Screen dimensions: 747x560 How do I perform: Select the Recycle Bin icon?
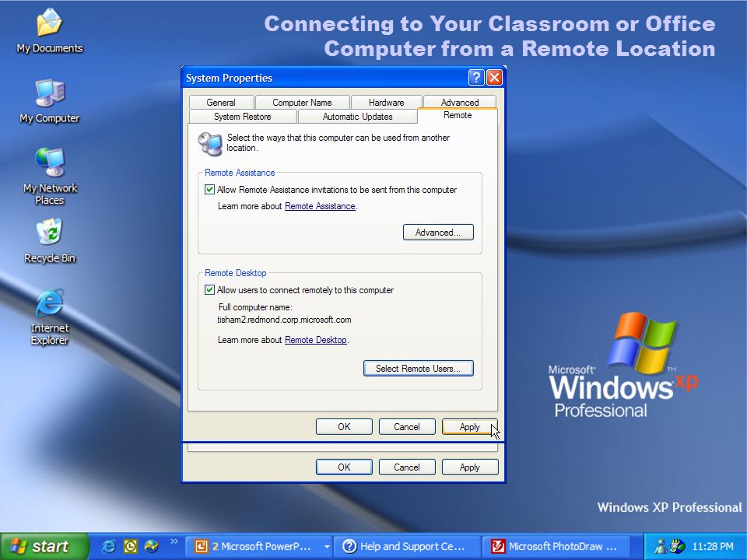coord(50,240)
